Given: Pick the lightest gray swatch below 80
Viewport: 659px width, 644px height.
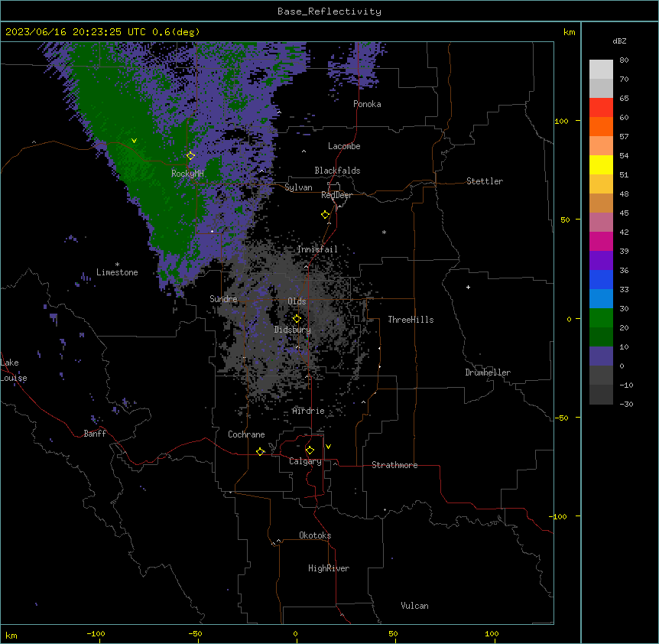Looking at the screenshot, I should pos(601,70).
